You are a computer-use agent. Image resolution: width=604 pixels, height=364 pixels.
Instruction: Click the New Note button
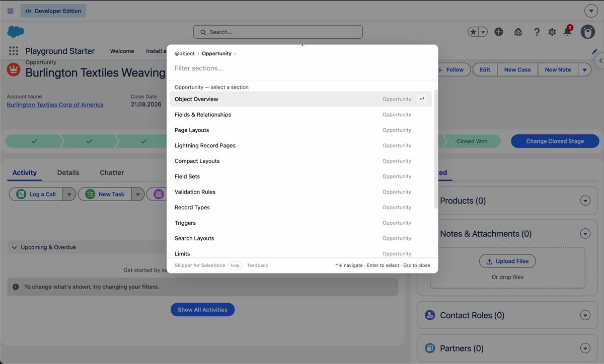tap(558, 69)
